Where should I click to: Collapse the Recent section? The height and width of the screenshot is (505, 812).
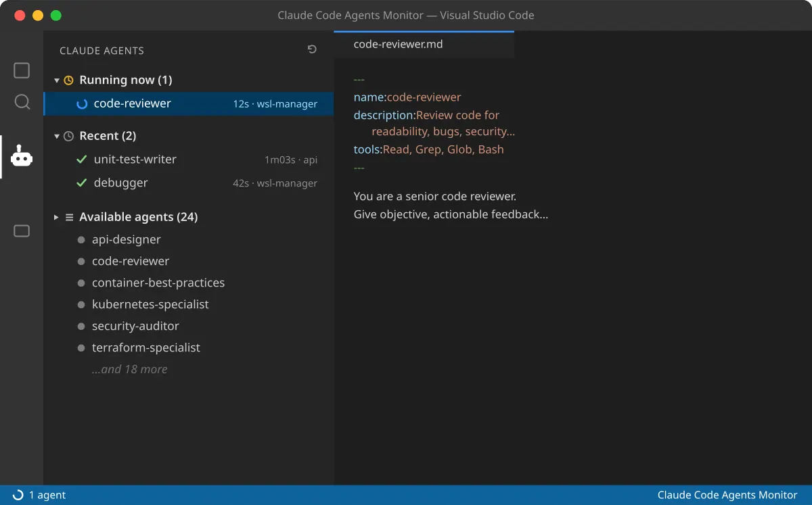coord(57,137)
